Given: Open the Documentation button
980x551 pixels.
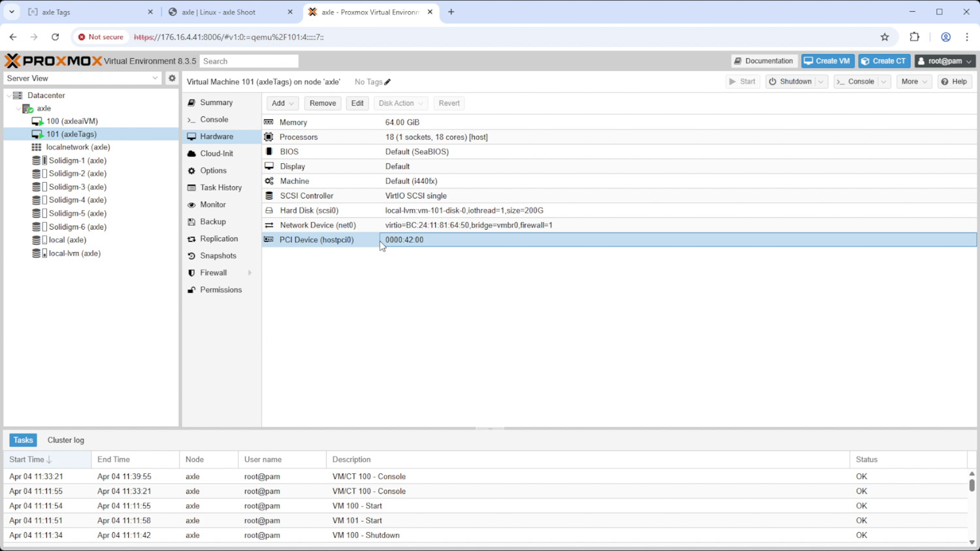Looking at the screenshot, I should (x=764, y=61).
